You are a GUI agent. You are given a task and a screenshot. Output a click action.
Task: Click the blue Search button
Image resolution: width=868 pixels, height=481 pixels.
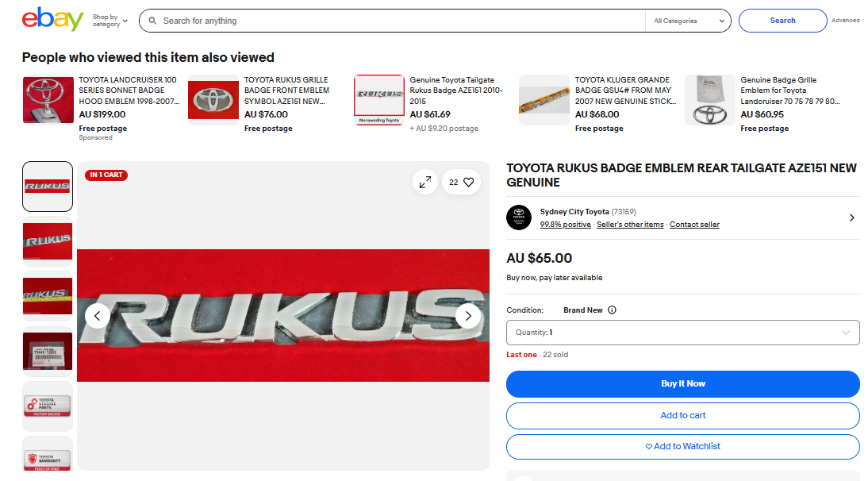click(x=782, y=21)
